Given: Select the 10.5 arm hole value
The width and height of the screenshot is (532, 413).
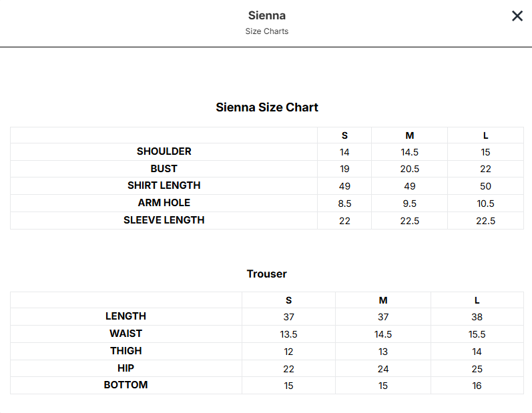Looking at the screenshot, I should pyautogui.click(x=485, y=203).
